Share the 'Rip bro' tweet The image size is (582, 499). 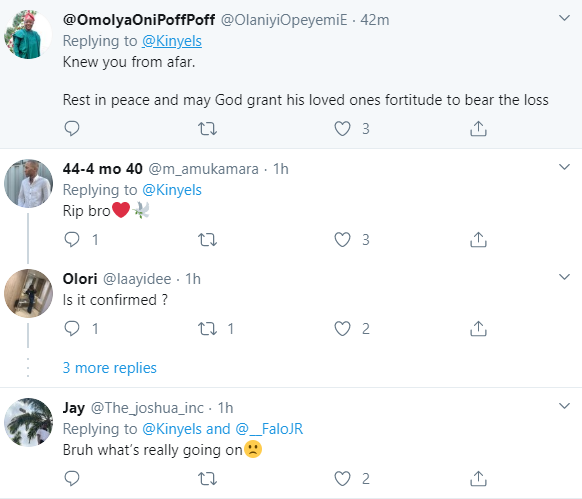tap(478, 239)
